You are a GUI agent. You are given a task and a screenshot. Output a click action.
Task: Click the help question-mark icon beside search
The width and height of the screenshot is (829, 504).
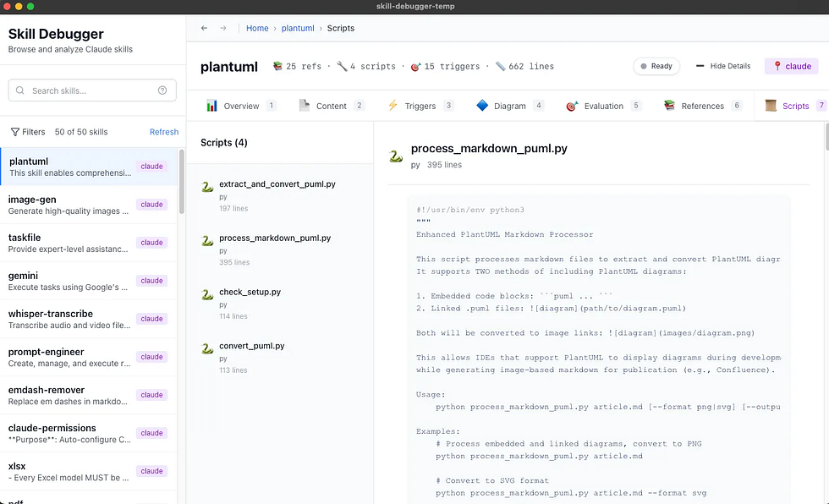pos(162,90)
